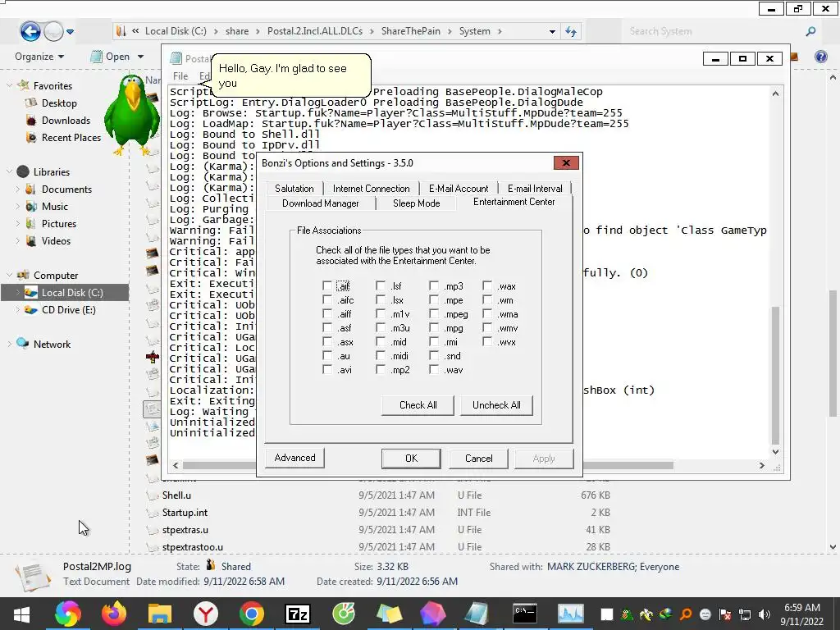840x630 pixels.
Task: Collapse the Libraries tree group
Action: click(x=9, y=171)
